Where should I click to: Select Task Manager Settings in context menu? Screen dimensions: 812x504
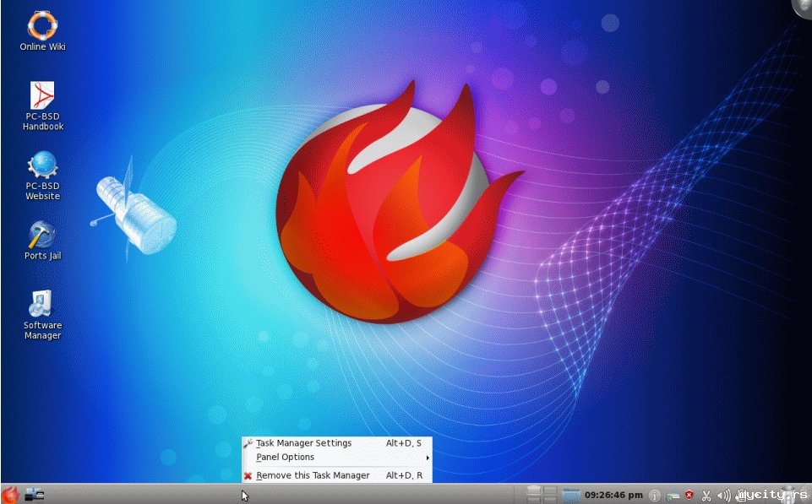click(337, 443)
